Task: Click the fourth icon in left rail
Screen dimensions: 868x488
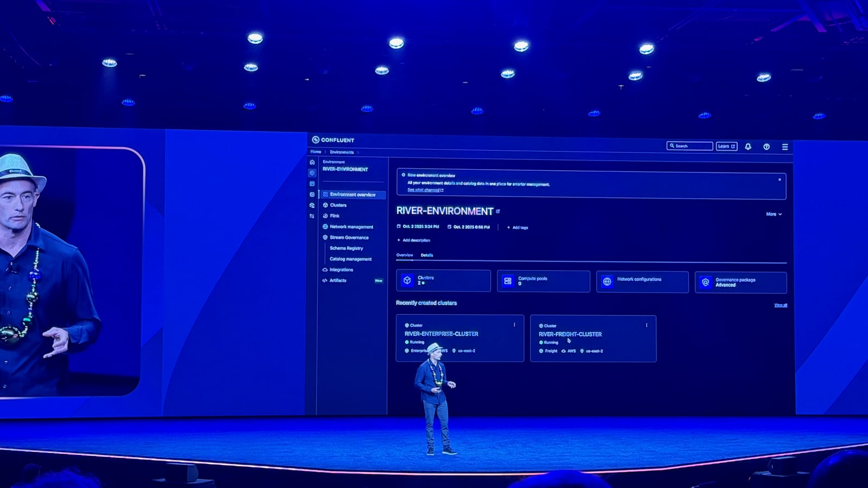Action: (312, 194)
